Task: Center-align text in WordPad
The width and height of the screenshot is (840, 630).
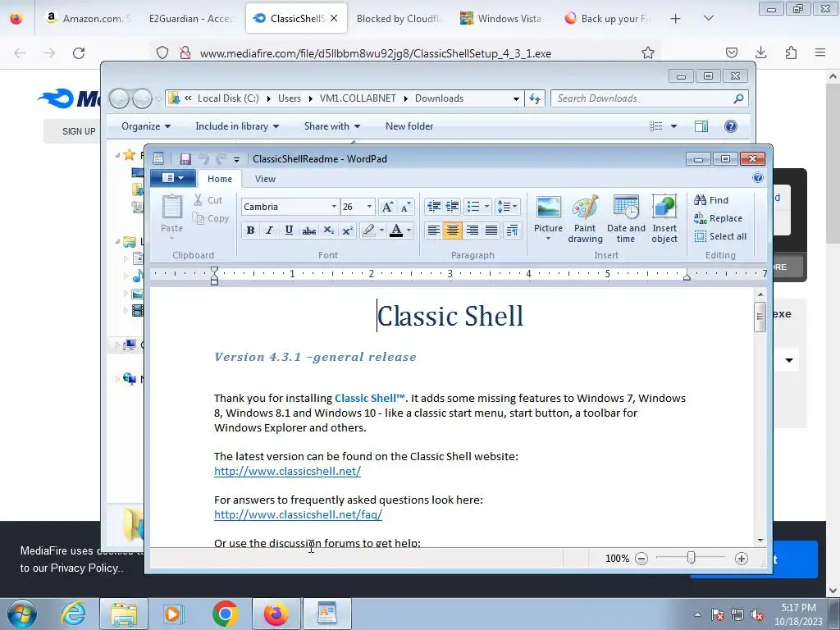Action: point(453,231)
